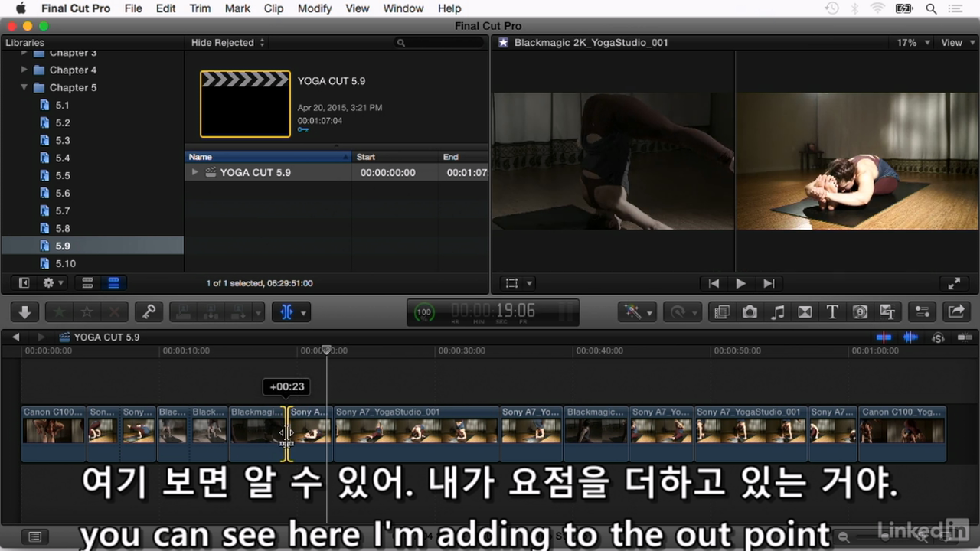Click the Share export button

click(x=956, y=311)
